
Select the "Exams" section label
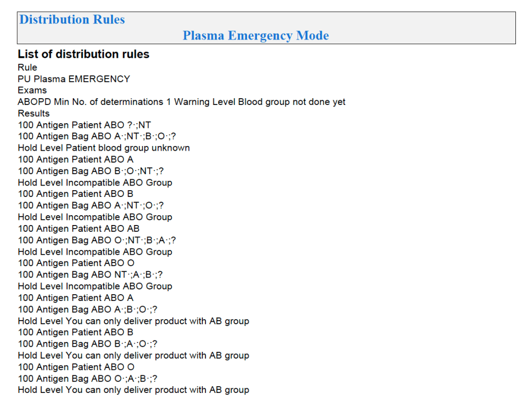[x=32, y=90]
